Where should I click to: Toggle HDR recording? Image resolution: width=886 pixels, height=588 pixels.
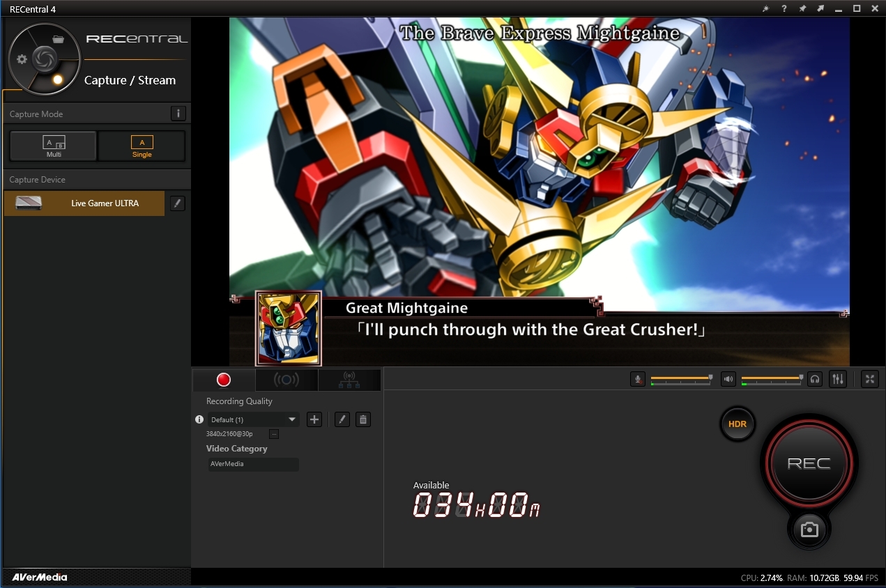738,424
